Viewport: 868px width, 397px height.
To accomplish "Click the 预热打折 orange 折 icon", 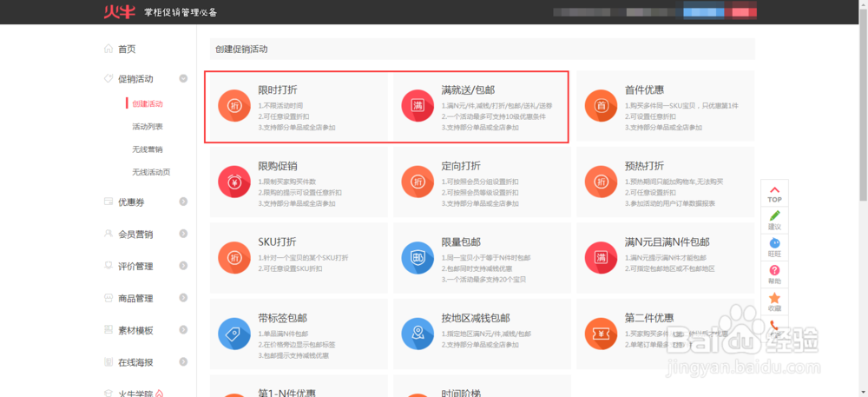I will (602, 181).
